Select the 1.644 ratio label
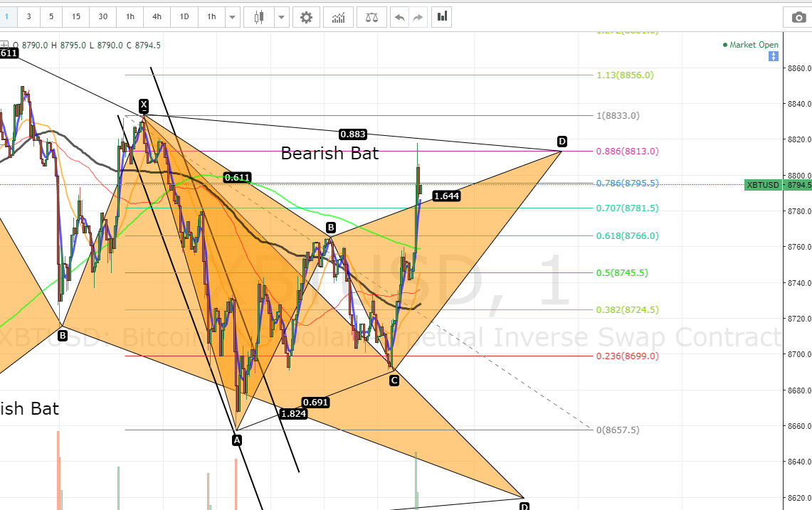This screenshot has width=812, height=510. (446, 196)
